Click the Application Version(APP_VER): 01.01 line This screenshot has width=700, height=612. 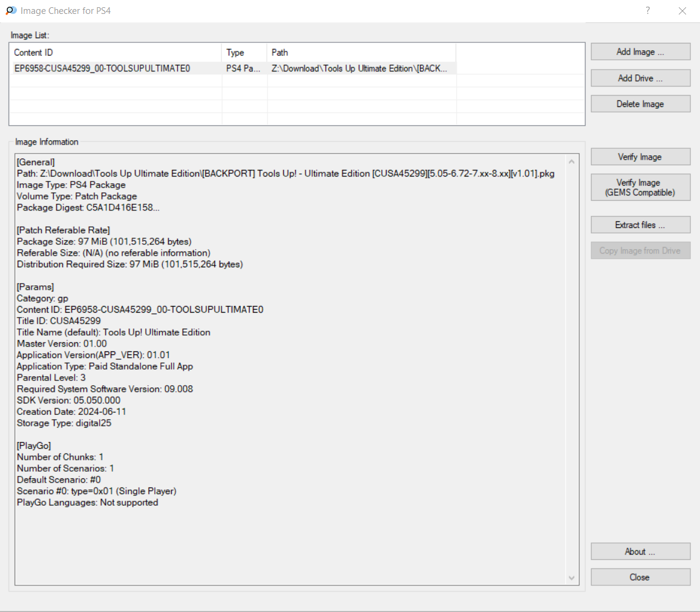click(93, 355)
